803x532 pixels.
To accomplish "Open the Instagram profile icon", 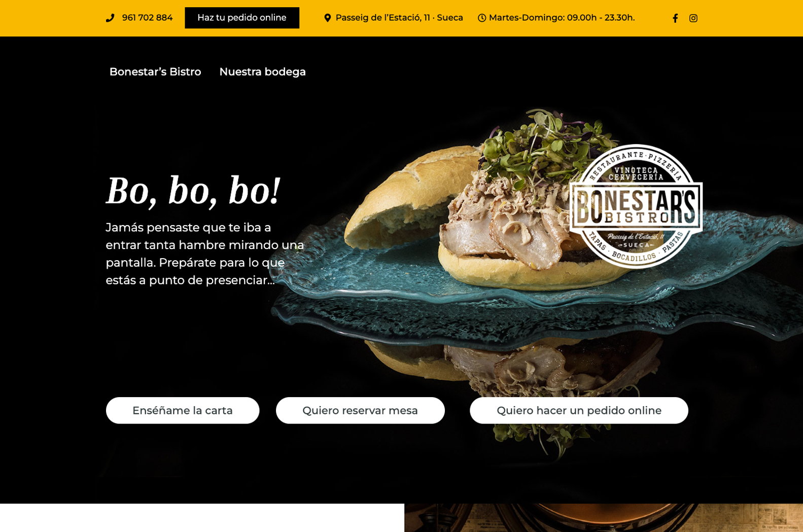I will 693,18.
